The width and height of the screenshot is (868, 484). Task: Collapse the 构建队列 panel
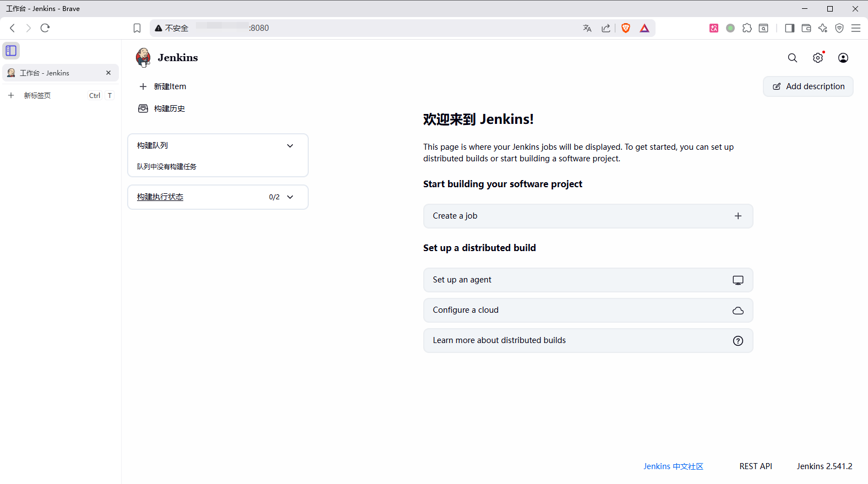290,146
